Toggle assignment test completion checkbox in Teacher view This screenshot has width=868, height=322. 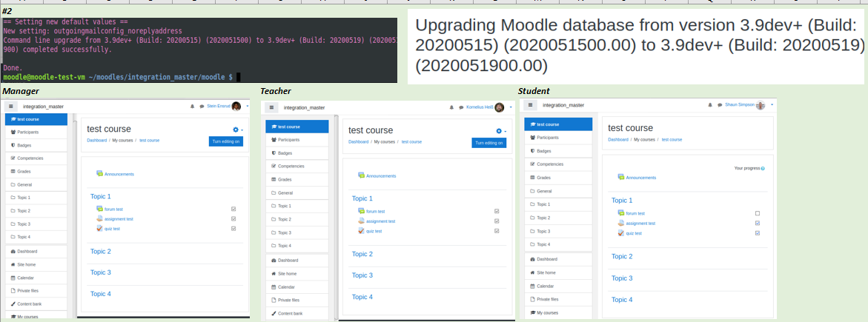click(x=497, y=221)
